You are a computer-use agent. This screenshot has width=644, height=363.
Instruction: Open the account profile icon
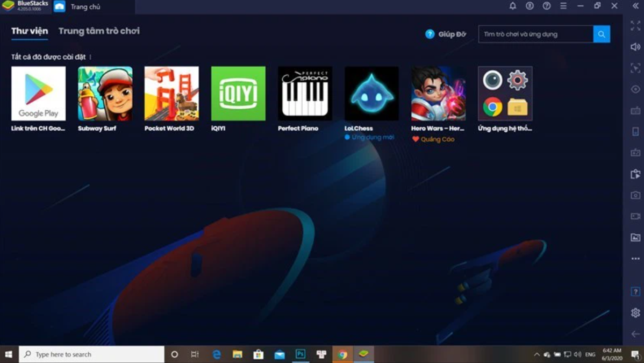tap(529, 6)
